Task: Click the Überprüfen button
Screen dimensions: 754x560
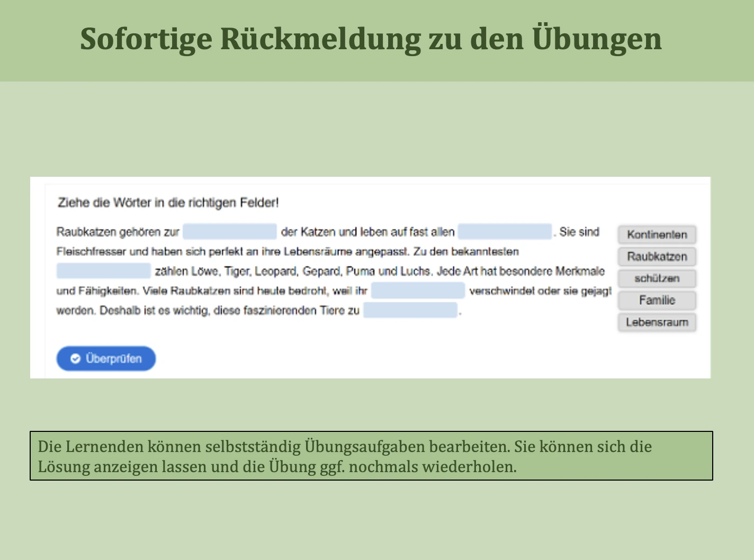Action: [x=106, y=359]
